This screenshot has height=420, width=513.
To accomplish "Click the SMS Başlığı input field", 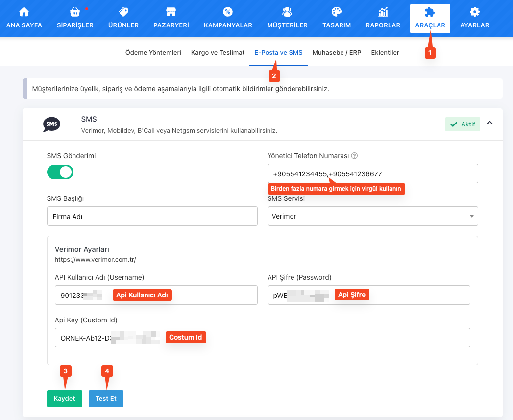I will pos(152,216).
